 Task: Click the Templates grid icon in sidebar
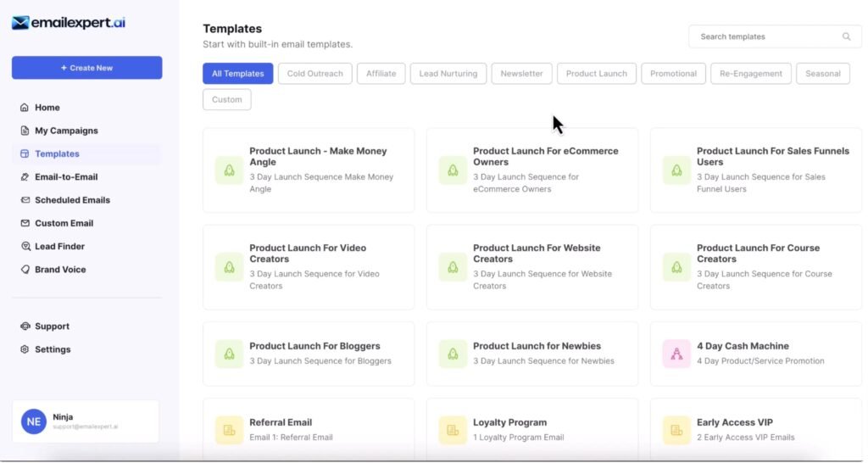25,154
